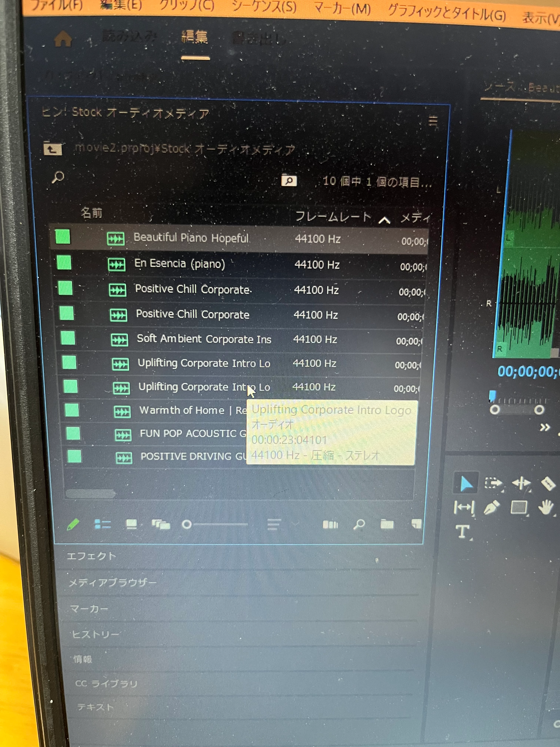
Task: Adjust the thumbnail zoom slider handle
Action: point(187,524)
